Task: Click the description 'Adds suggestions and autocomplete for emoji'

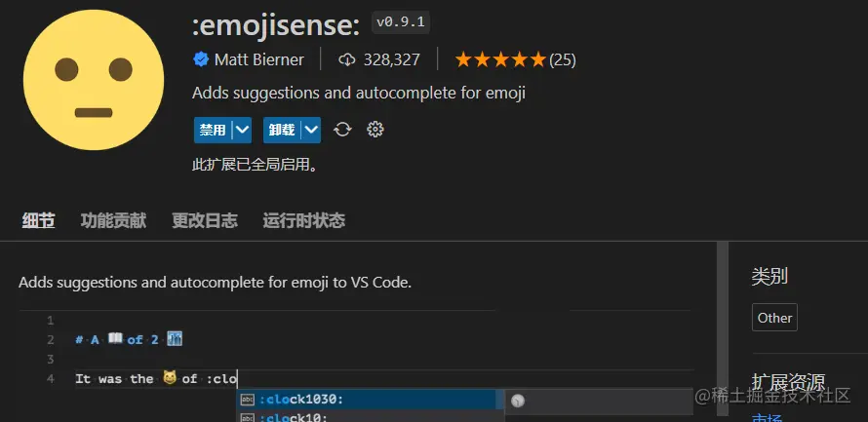Action: point(359,93)
